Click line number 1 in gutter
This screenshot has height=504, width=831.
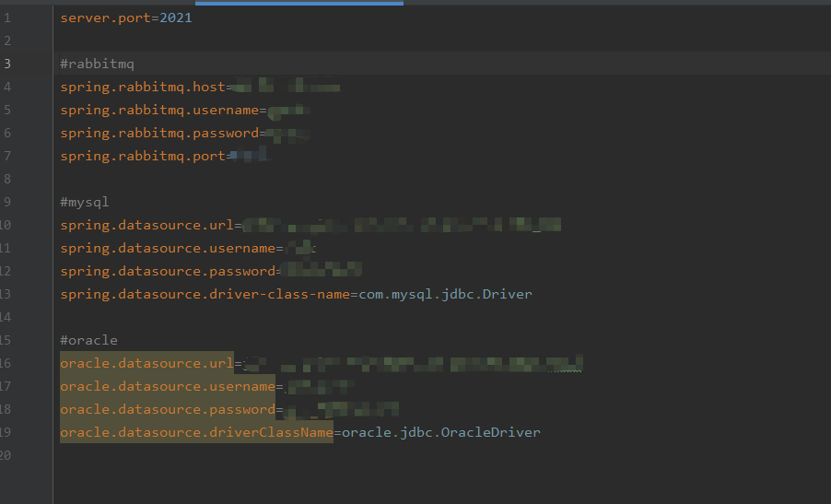tap(7, 18)
